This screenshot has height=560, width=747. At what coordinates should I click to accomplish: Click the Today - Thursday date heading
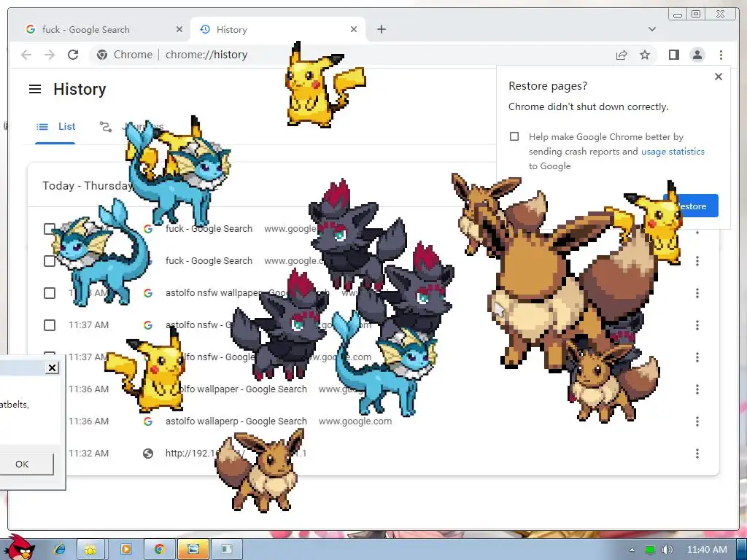88,186
